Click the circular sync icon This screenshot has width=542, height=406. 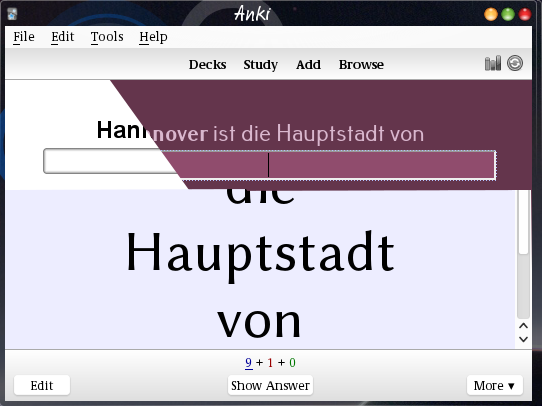[x=515, y=63]
